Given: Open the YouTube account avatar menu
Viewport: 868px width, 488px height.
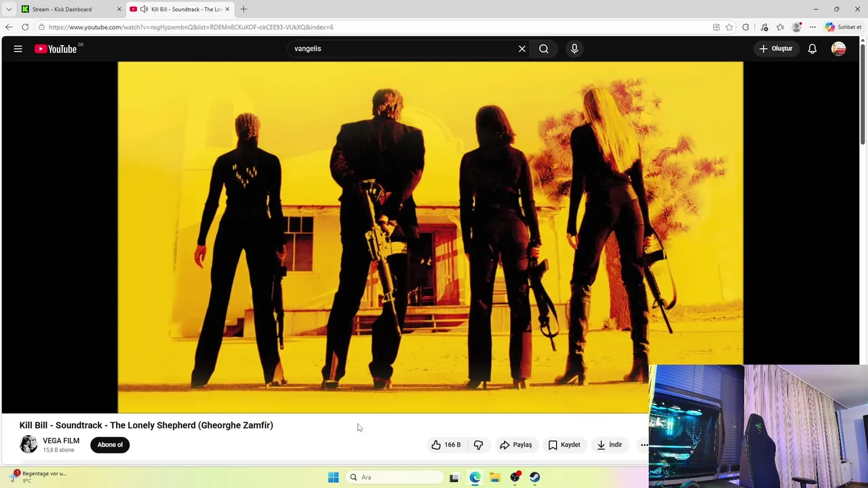Looking at the screenshot, I should click(839, 49).
